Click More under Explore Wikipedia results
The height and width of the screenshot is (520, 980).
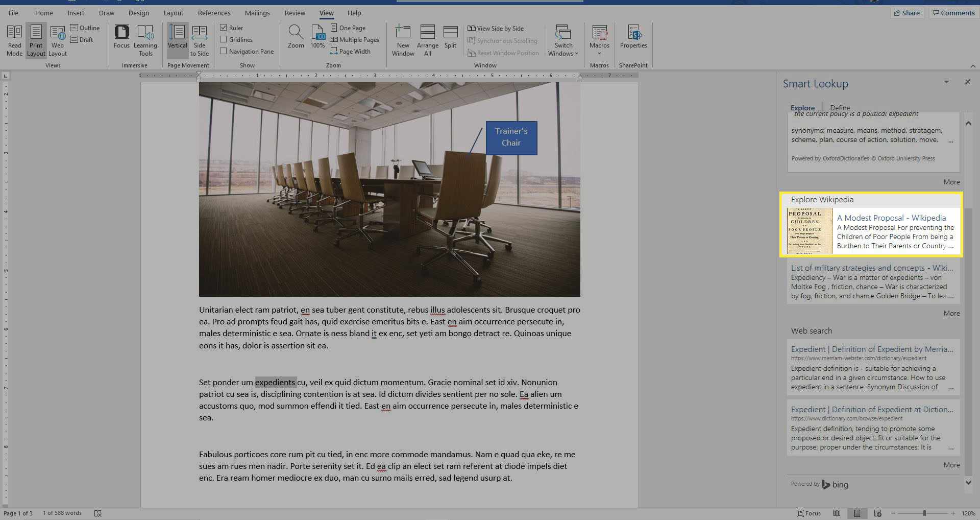click(951, 313)
